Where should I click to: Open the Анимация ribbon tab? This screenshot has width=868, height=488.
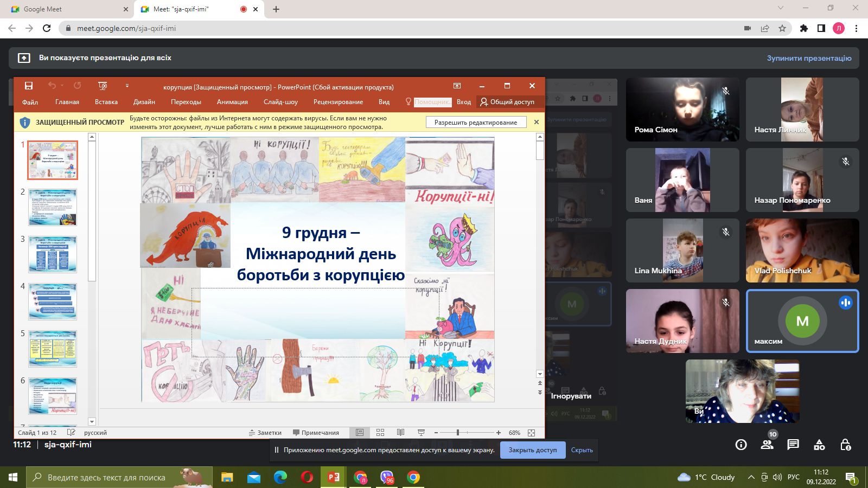click(232, 102)
